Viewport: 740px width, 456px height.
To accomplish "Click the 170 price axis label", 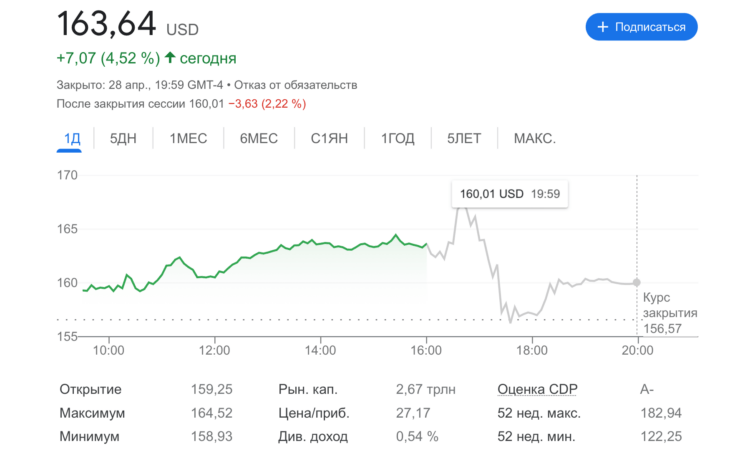I will [x=67, y=175].
